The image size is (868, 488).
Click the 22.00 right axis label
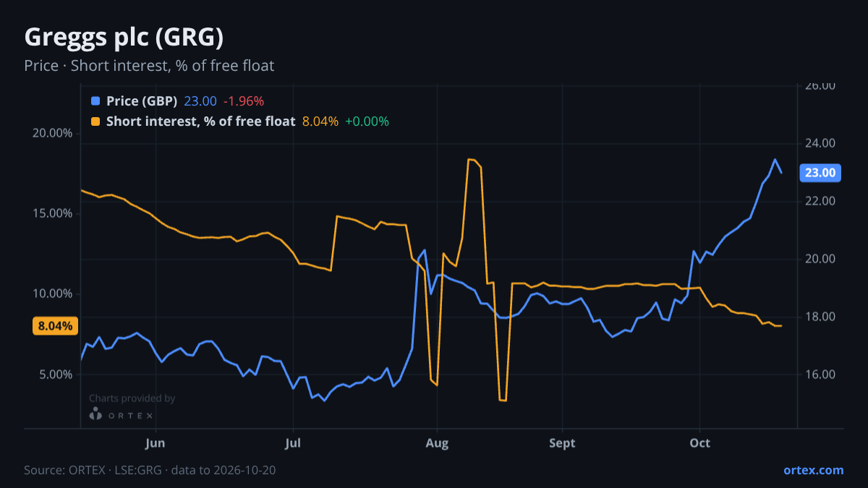coord(821,201)
